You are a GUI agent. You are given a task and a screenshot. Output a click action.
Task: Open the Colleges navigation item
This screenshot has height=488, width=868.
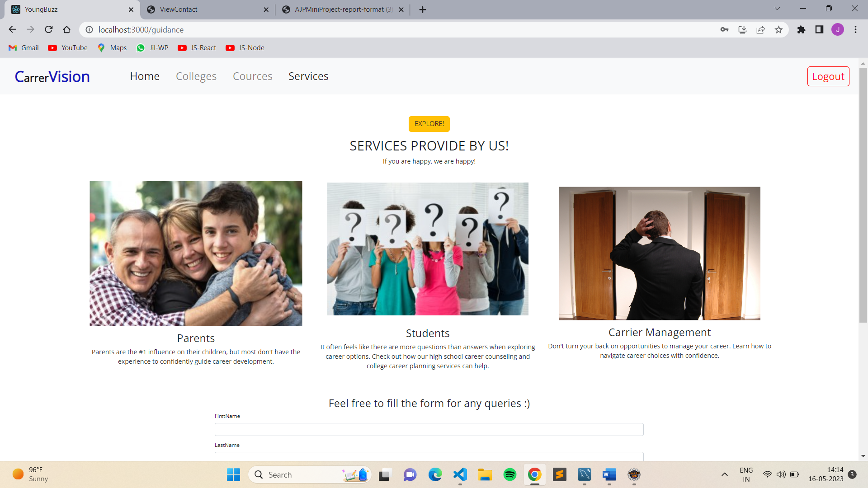(196, 76)
